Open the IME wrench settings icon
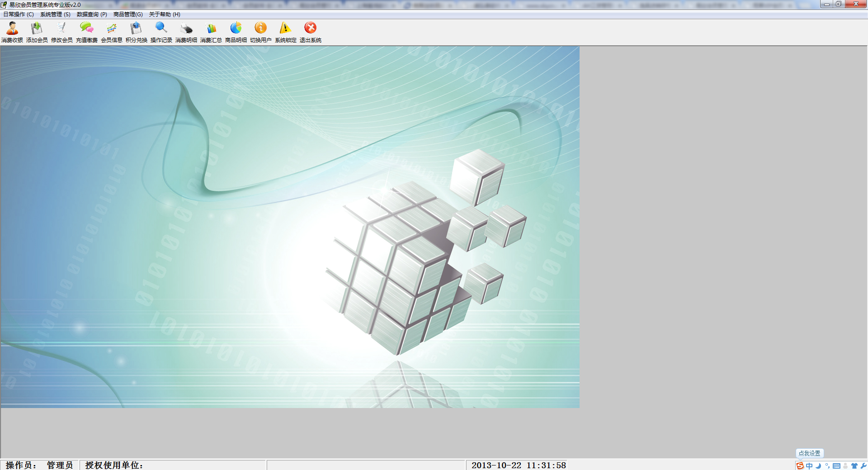 (x=863, y=465)
